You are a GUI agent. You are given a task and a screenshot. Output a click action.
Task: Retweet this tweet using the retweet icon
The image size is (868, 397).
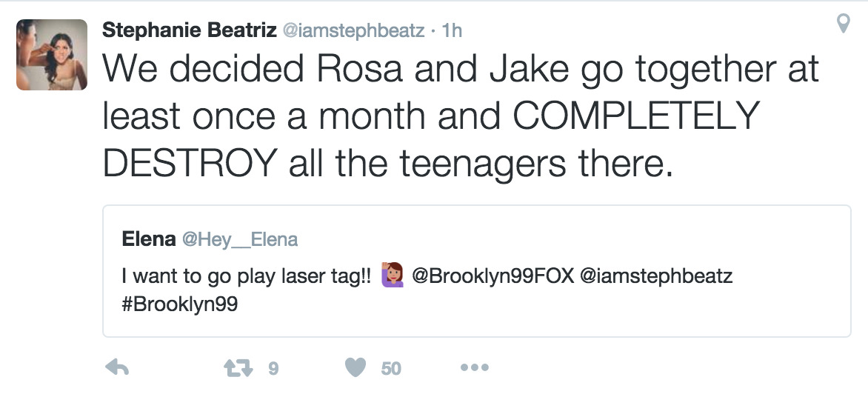[238, 367]
